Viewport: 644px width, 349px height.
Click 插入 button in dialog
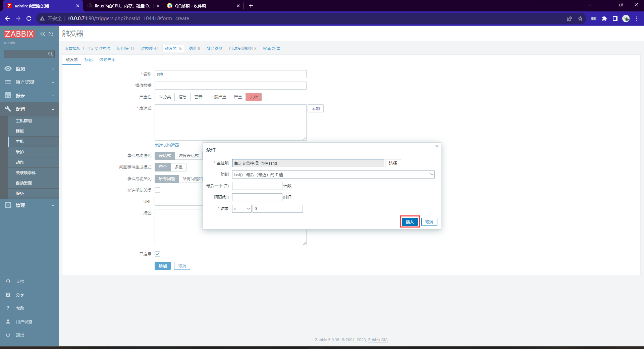[410, 222]
